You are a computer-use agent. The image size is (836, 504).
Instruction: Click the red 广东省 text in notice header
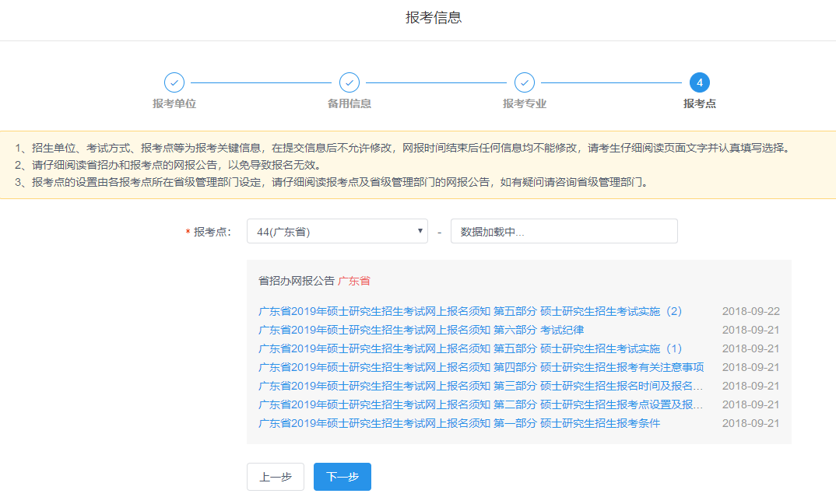[x=354, y=281]
